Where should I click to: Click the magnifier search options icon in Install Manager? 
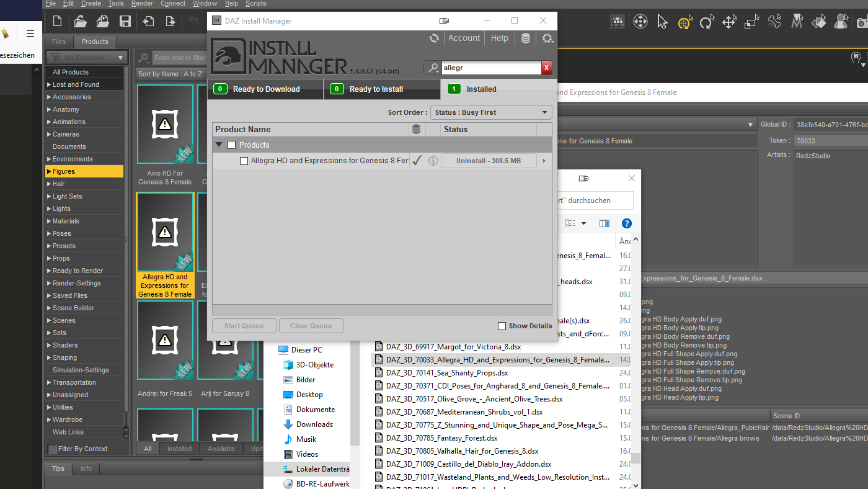click(x=433, y=68)
